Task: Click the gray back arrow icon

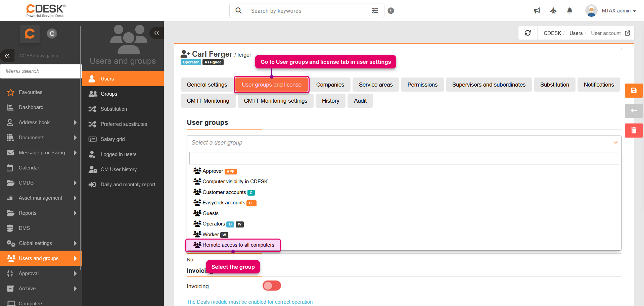Action: (x=634, y=111)
